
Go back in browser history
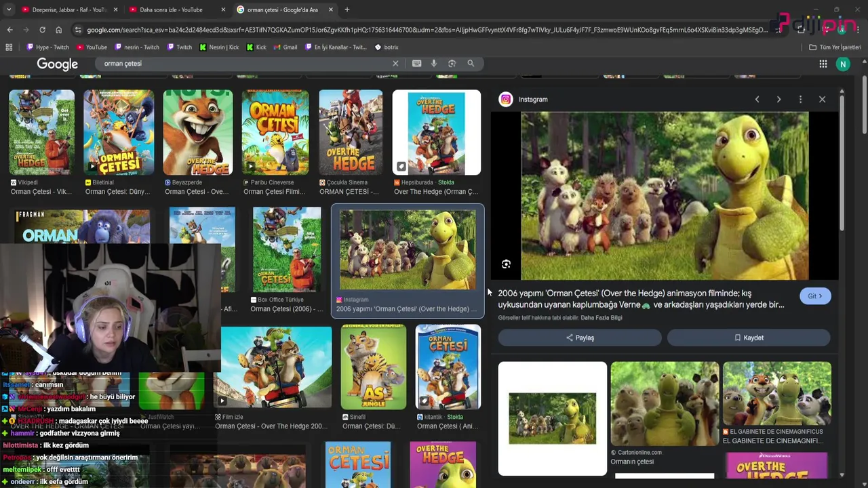coord(9,30)
